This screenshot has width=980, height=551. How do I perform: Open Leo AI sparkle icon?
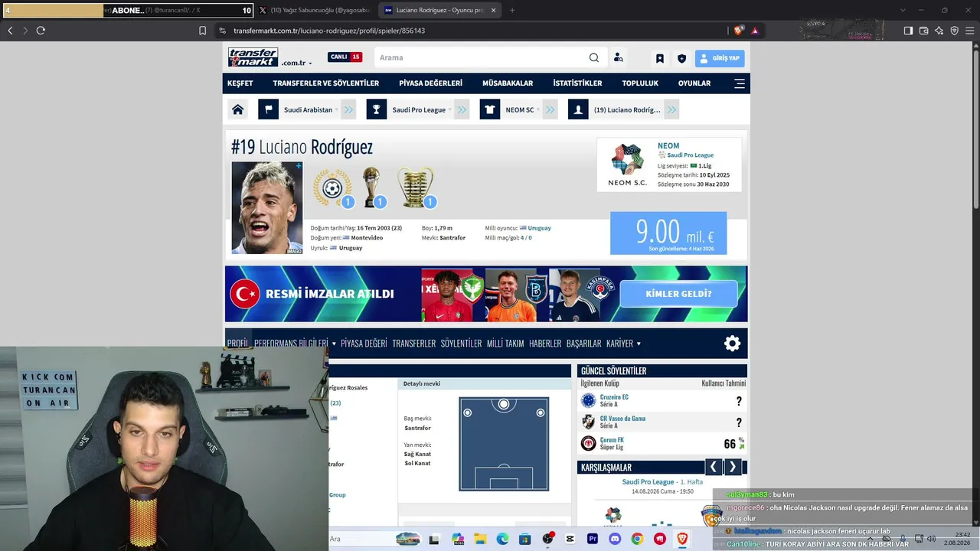point(939,31)
